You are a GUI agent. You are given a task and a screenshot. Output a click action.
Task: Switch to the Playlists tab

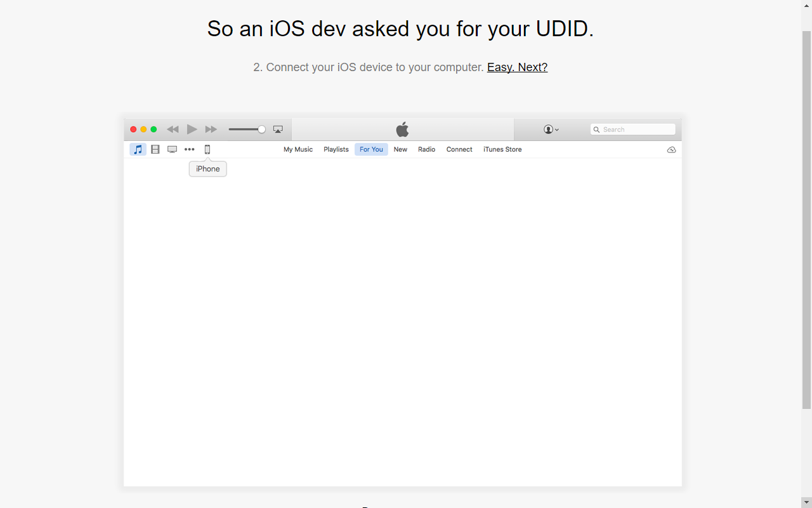[x=336, y=149]
